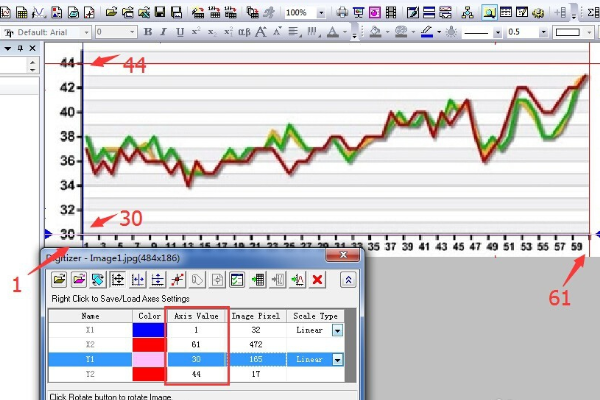Click the X2 red color swatch

click(x=149, y=344)
